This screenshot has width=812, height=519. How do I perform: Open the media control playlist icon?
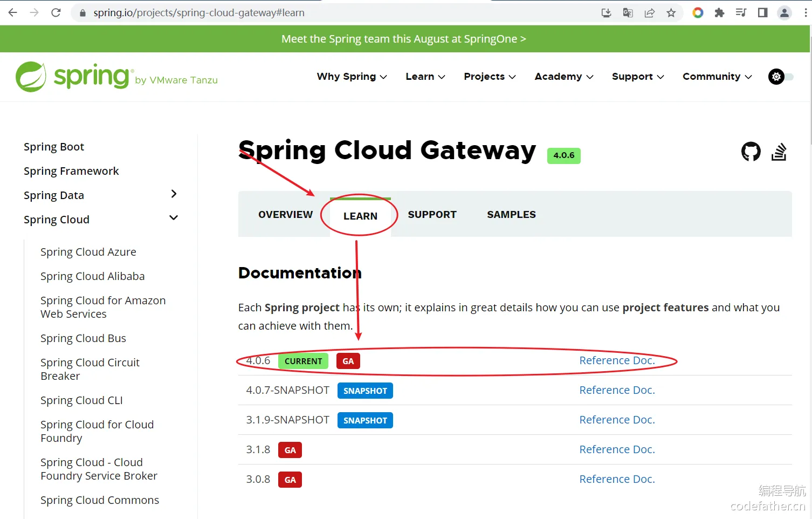tap(741, 12)
